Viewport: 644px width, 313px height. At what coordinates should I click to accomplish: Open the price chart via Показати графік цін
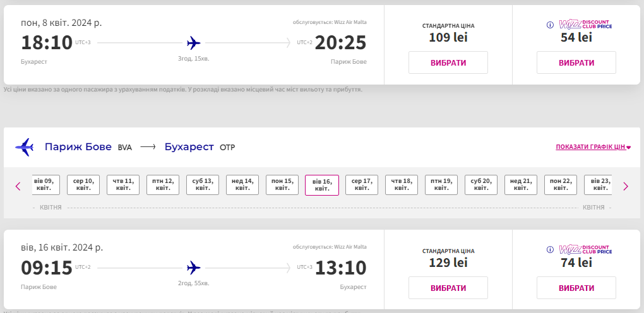[x=593, y=147]
